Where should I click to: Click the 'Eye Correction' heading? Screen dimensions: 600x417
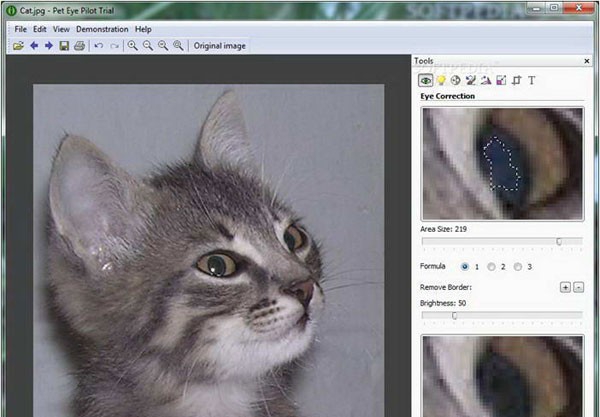pyautogui.click(x=447, y=96)
